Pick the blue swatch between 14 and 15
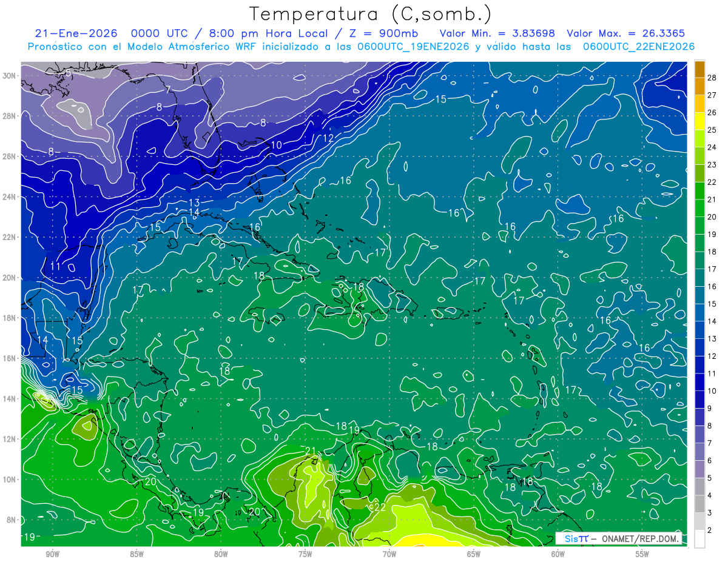The image size is (728, 562). coord(699,313)
